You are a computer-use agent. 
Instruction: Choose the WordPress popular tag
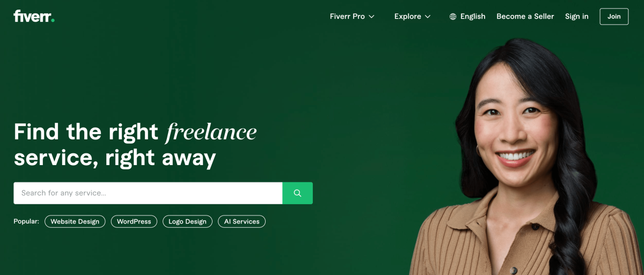[134, 221]
